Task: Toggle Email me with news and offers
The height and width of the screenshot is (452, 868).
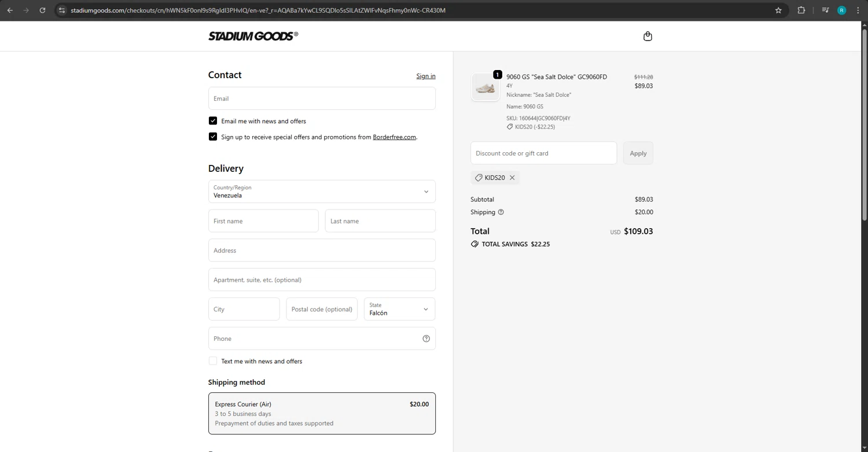Action: (213, 121)
